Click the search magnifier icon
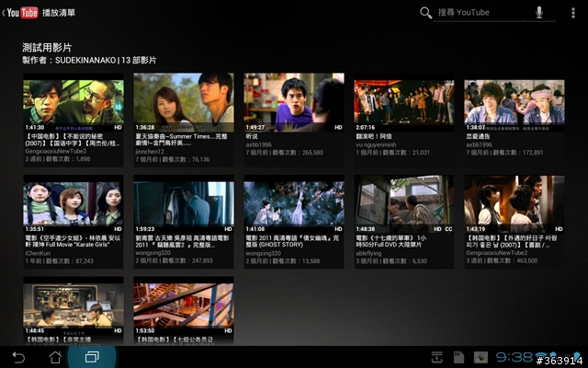Viewport: 588px width, 368px height. [425, 13]
